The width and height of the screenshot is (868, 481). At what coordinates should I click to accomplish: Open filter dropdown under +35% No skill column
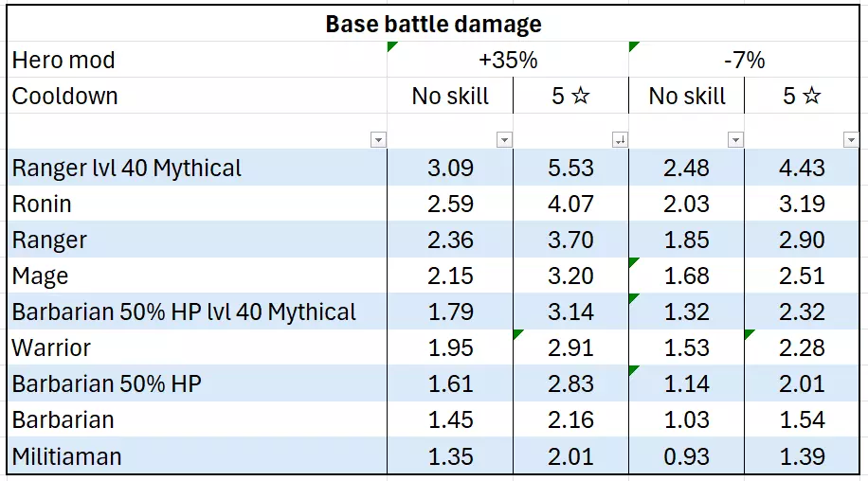coord(504,140)
